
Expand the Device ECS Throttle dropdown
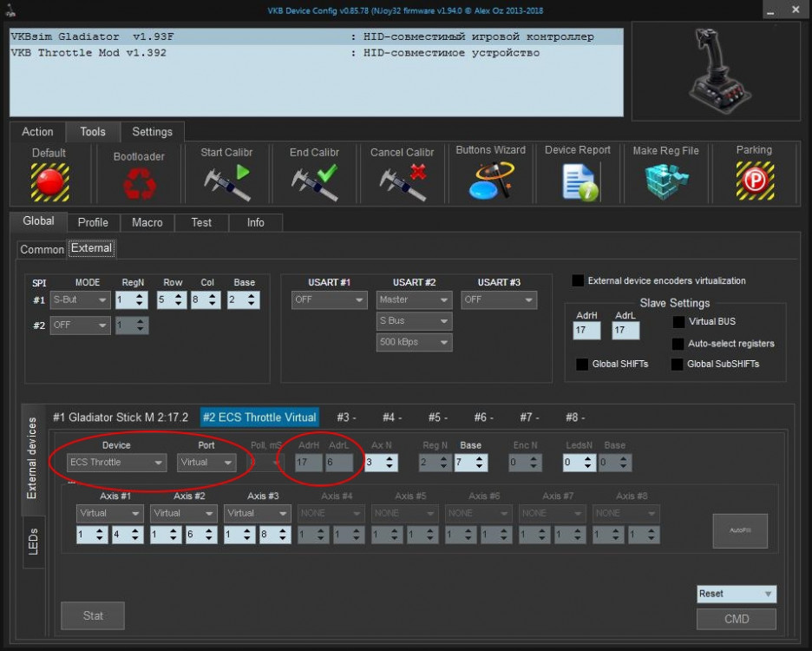point(117,463)
